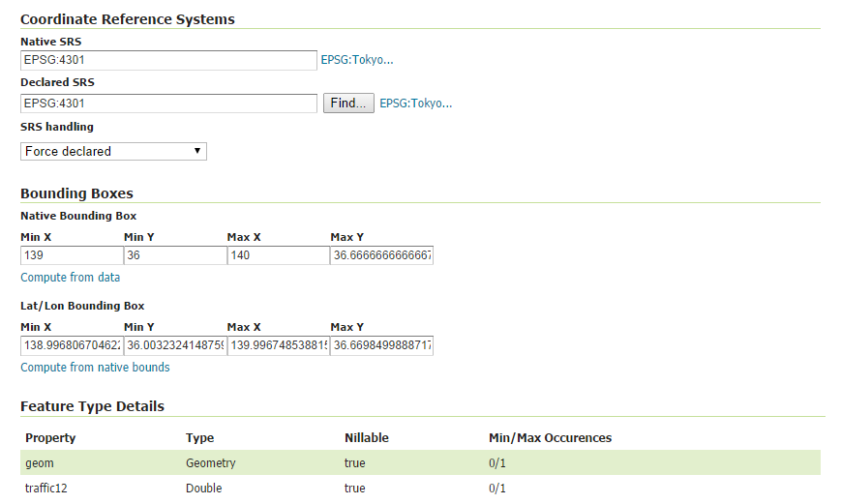Select the Lat/Lon Bounding Box Min Y field
This screenshot has height=504, width=841.
point(175,345)
